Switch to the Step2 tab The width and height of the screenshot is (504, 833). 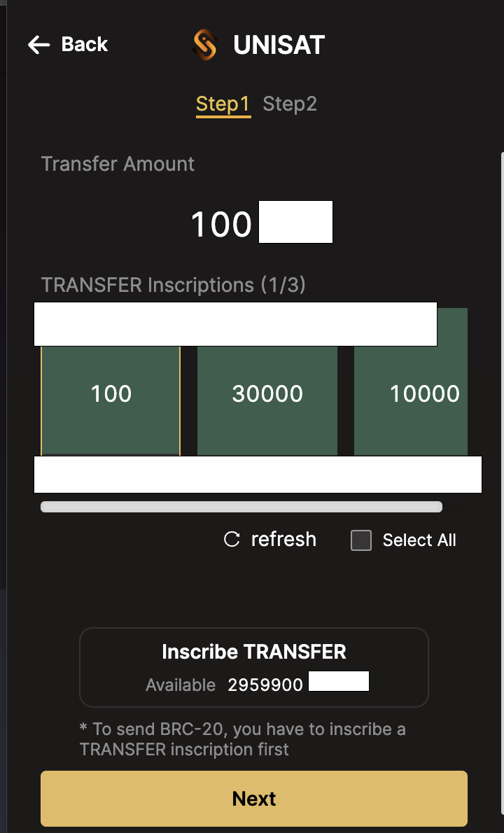point(290,104)
